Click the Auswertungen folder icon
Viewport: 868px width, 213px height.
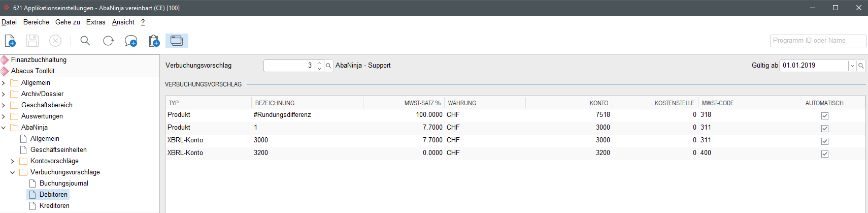pyautogui.click(x=14, y=116)
